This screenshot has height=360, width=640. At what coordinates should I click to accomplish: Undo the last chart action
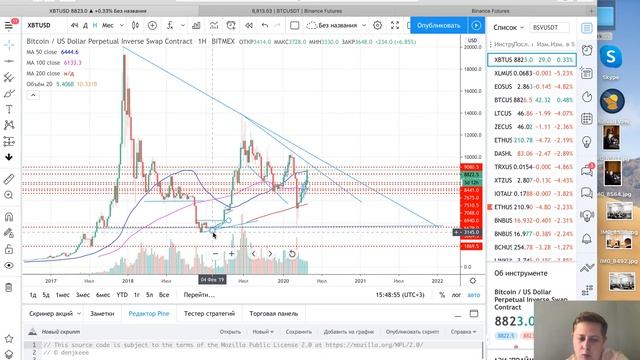coord(265,26)
